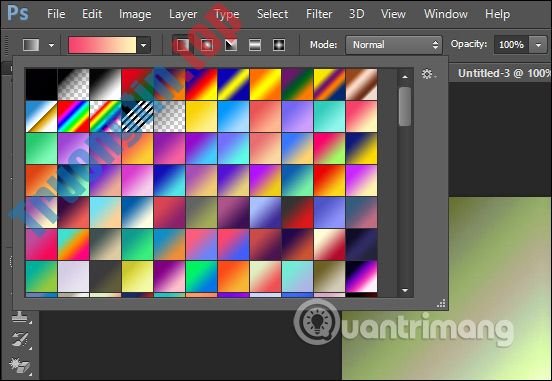The width and height of the screenshot is (552, 381).
Task: Open the Window menu
Action: (x=445, y=14)
